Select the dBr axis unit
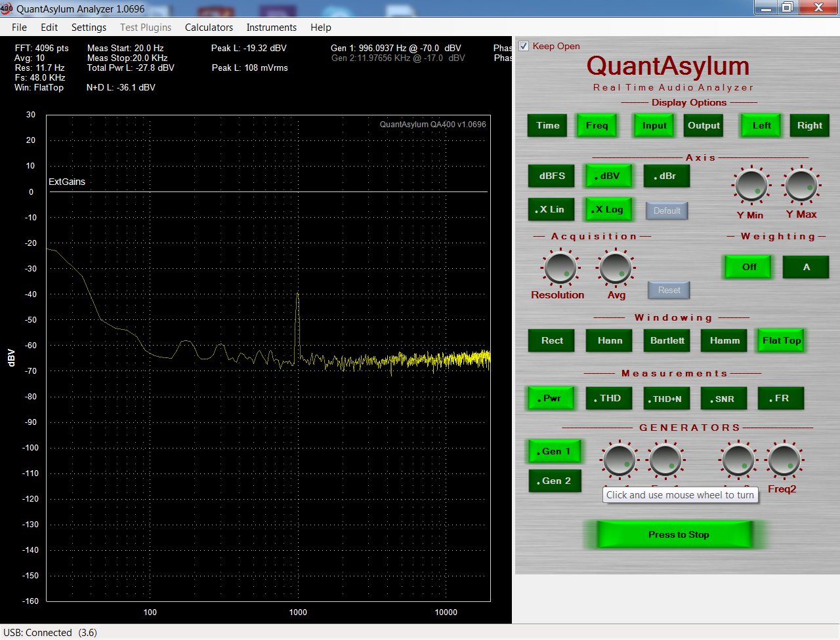Image resolution: width=840 pixels, height=640 pixels. click(x=667, y=176)
